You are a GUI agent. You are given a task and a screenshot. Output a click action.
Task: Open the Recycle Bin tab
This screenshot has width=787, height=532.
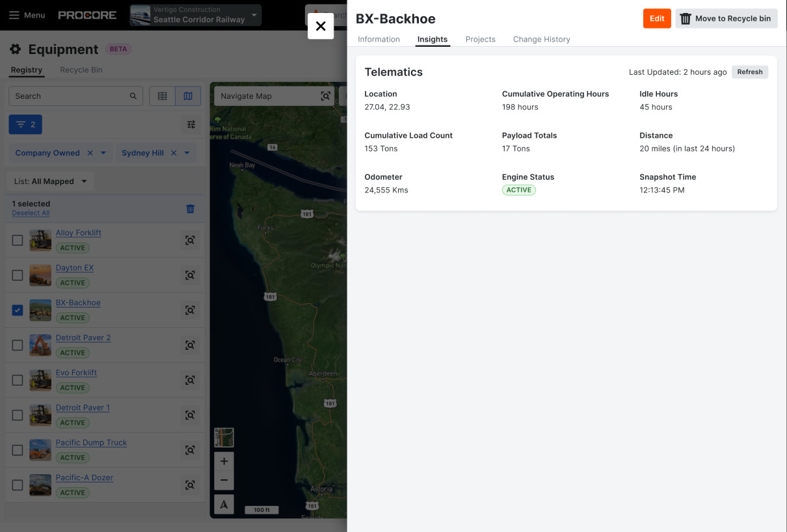click(x=81, y=70)
